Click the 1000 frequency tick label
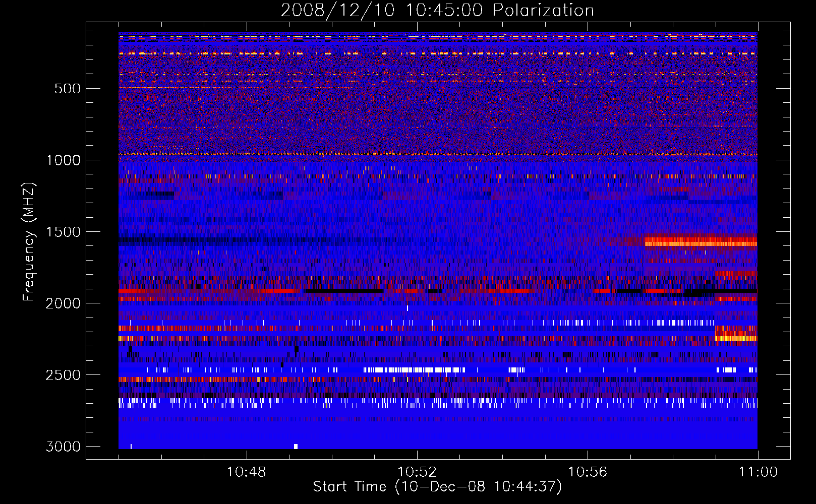 tap(63, 160)
